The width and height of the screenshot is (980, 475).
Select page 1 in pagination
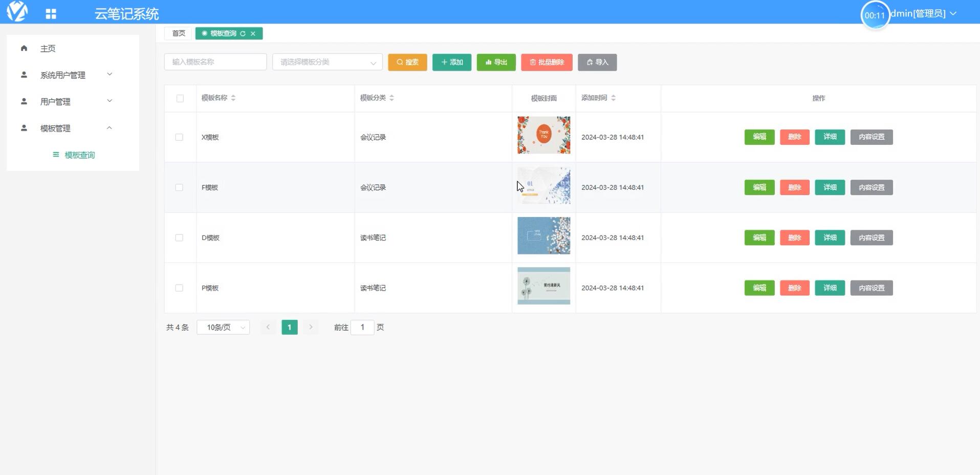pyautogui.click(x=290, y=327)
